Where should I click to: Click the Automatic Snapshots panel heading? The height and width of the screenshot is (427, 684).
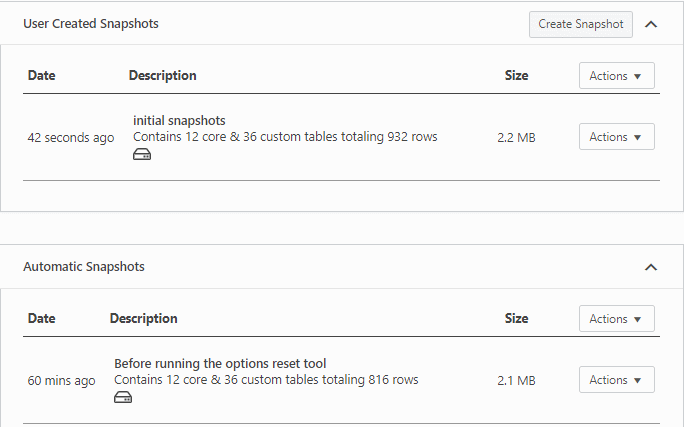click(x=83, y=267)
